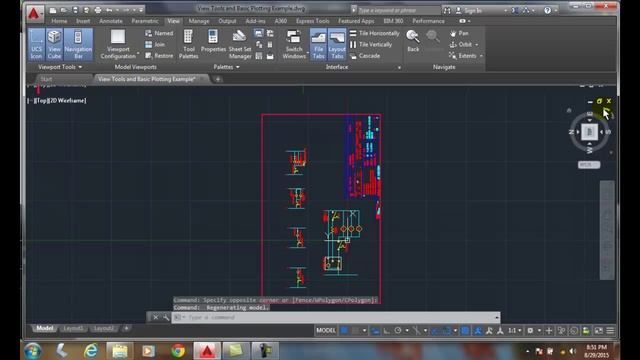Switch to the Annotate ribbon tab
Viewport: 640px width, 360px height.
(x=111, y=21)
